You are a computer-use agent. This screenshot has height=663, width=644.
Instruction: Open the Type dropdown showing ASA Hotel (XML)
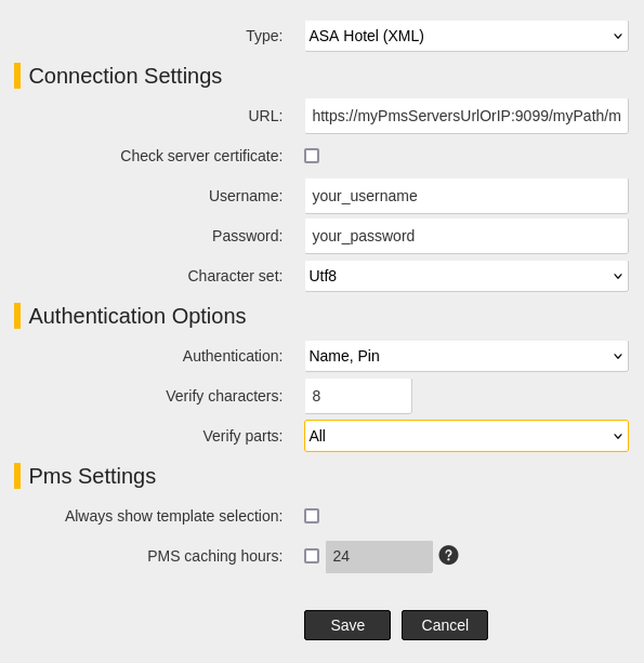tap(466, 36)
